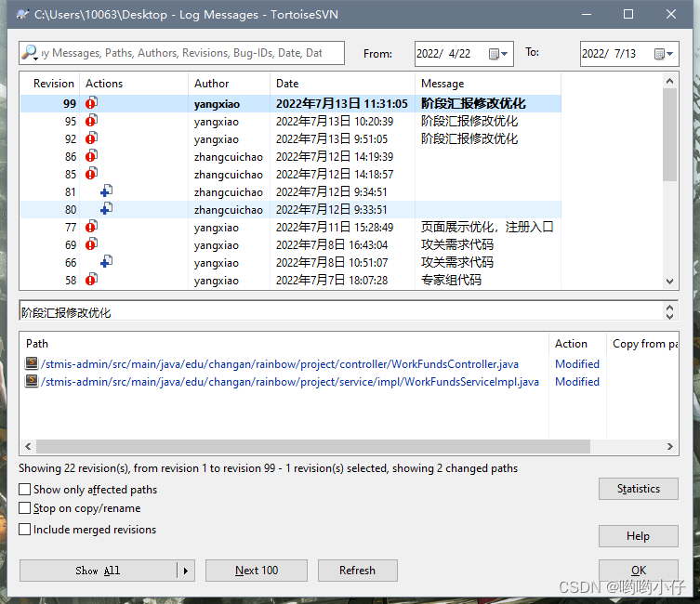Load the Next 100 revisions
This screenshot has width=700, height=604.
[x=257, y=571]
